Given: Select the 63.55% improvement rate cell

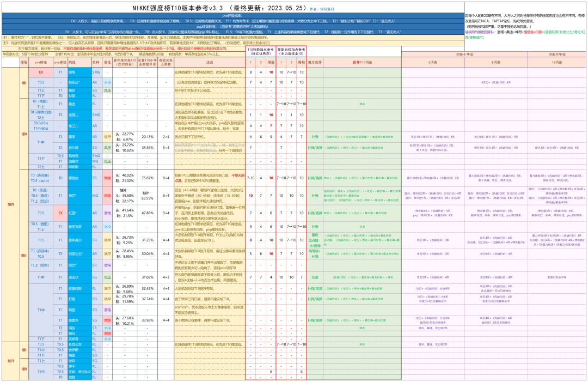Looking at the screenshot, I should (148, 196).
